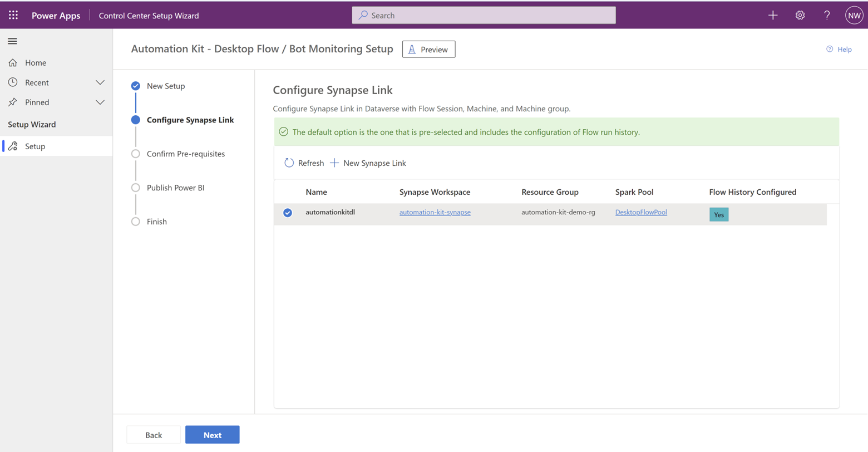Click the Setup Wizard group heading
The image size is (868, 452).
pyautogui.click(x=32, y=124)
